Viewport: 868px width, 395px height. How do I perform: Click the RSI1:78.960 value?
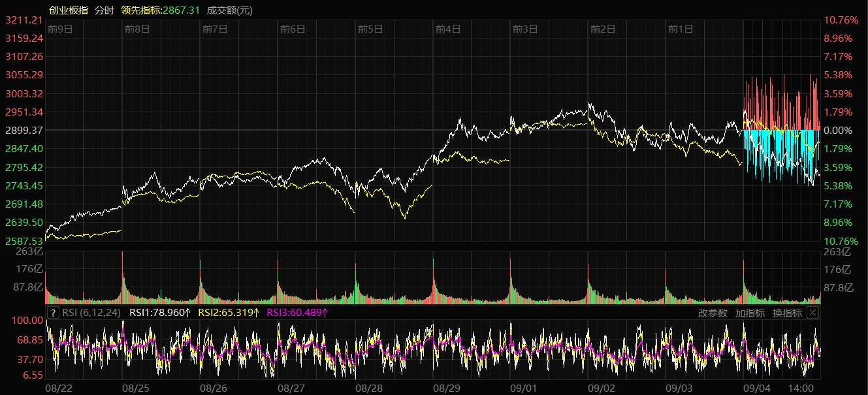160,313
